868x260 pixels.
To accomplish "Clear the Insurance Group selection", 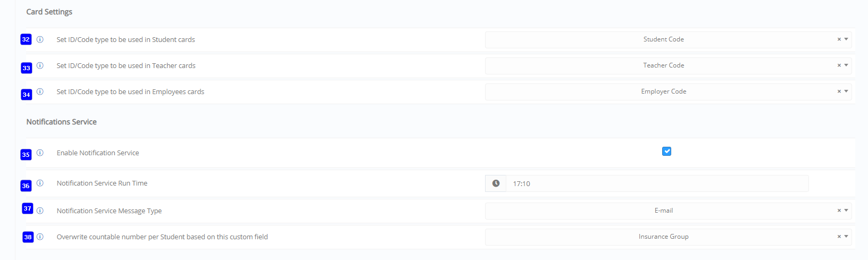I will coord(839,237).
